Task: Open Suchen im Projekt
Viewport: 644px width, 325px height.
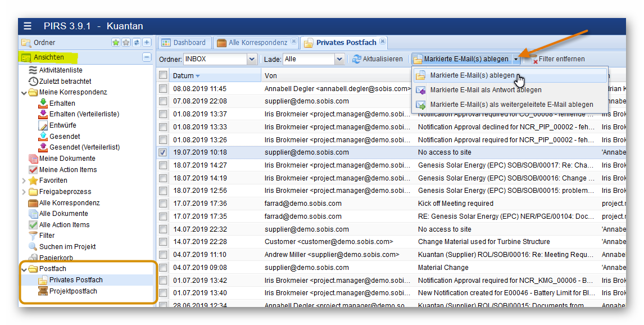Action: [x=69, y=246]
